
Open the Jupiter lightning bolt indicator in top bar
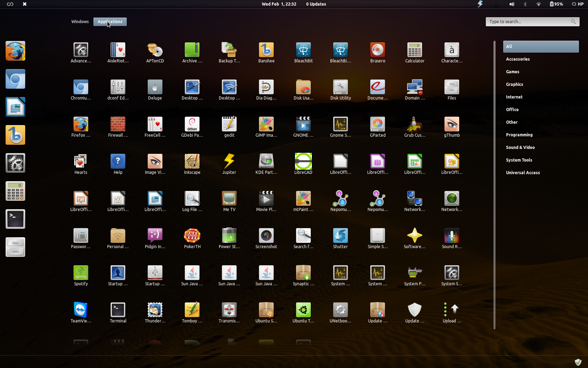(x=480, y=4)
